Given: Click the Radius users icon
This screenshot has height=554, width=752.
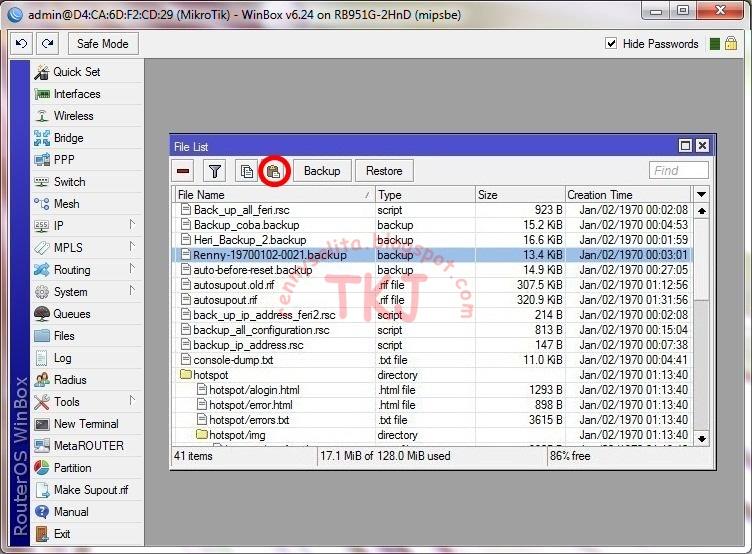Looking at the screenshot, I should [x=42, y=380].
